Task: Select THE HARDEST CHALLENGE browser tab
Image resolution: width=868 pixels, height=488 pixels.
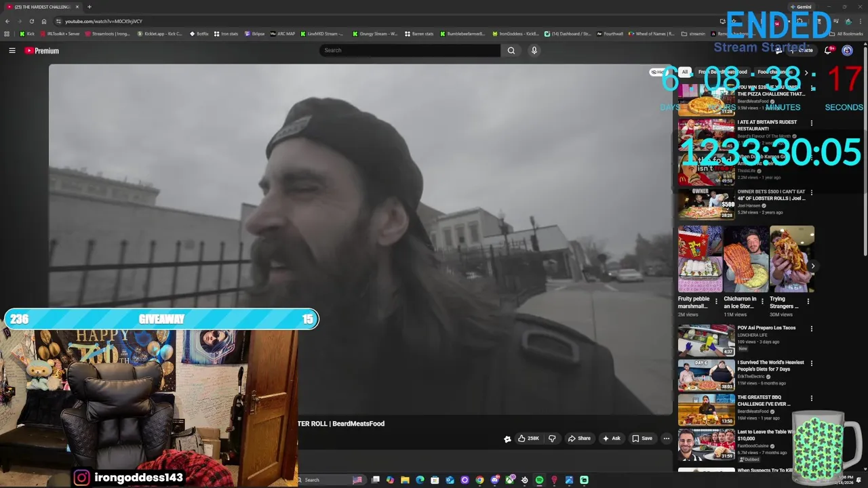Action: pos(43,7)
